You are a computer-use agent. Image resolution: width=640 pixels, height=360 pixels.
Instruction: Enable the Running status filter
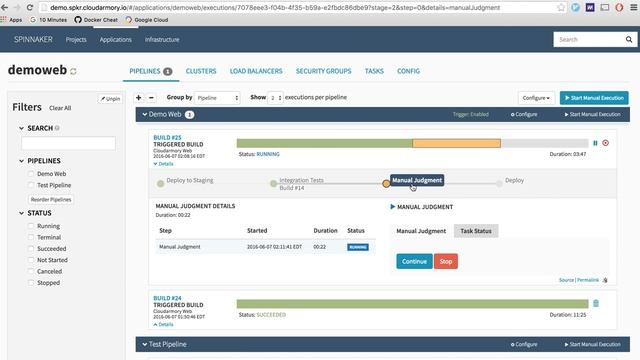(x=31, y=226)
